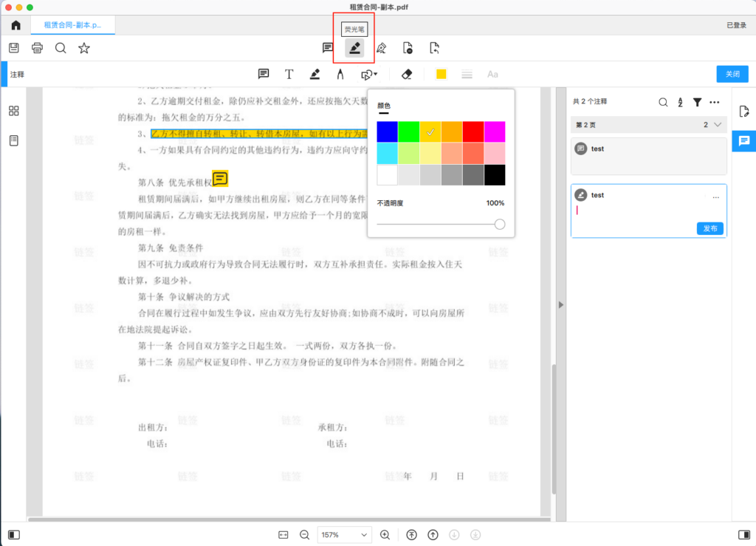
Task: Click the 发布 publish button
Action: [x=709, y=229]
